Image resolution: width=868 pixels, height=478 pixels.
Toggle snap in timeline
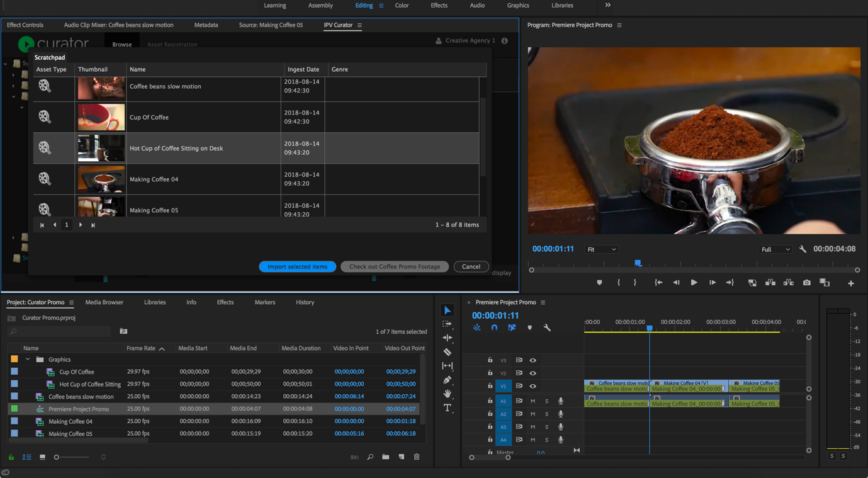point(494,327)
